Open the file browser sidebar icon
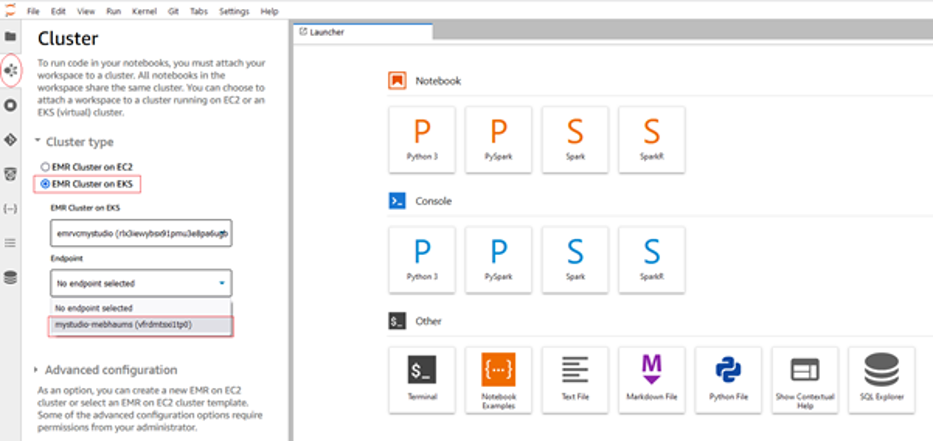 pos(10,36)
